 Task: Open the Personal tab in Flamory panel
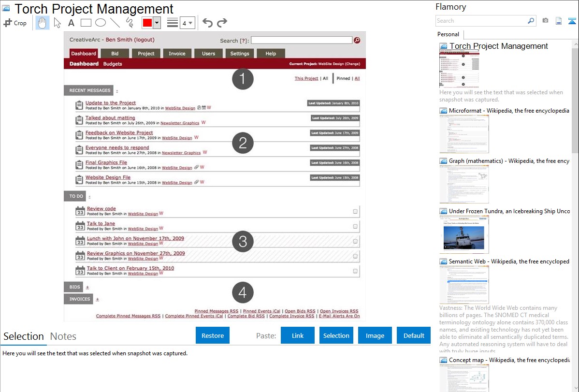pos(448,34)
